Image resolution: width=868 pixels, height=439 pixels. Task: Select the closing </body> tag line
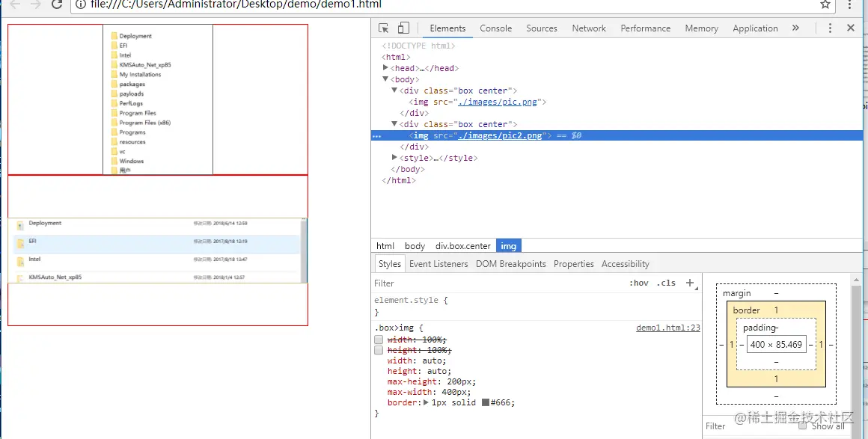click(407, 169)
